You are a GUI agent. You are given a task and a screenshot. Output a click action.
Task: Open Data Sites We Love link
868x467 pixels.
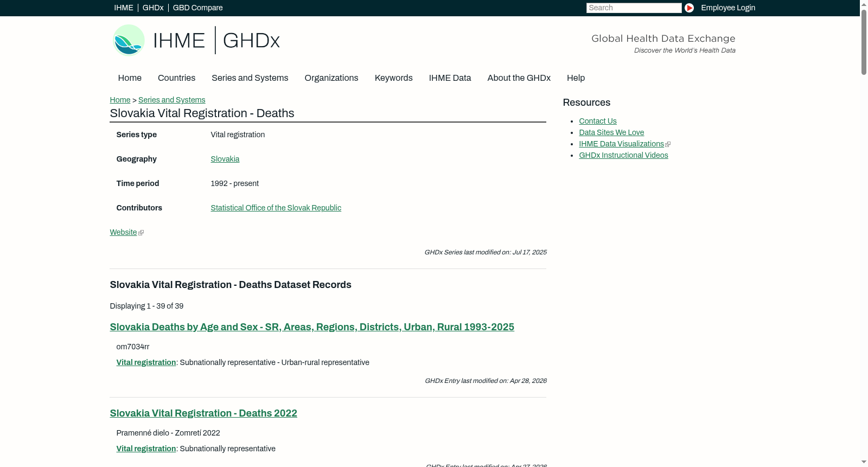(x=611, y=132)
